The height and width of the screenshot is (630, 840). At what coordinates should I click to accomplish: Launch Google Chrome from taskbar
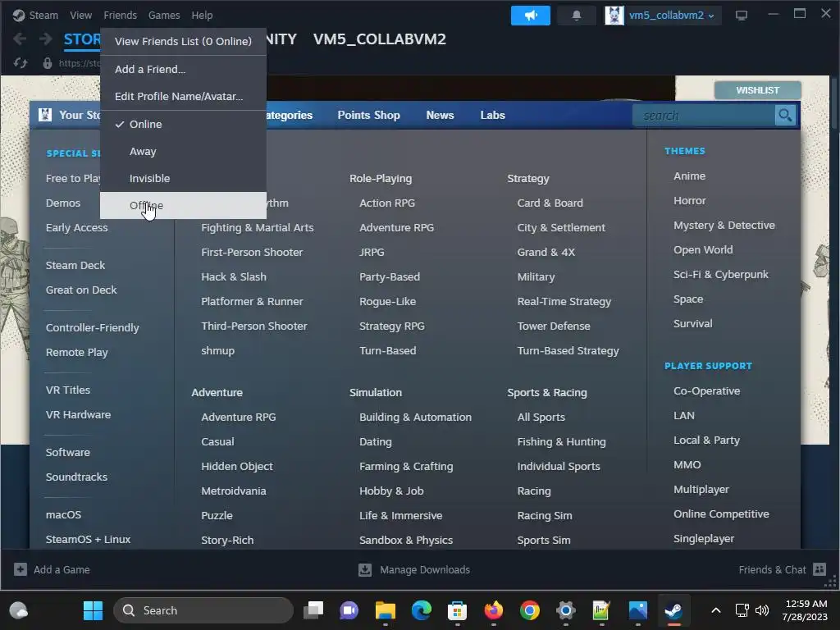[529, 610]
